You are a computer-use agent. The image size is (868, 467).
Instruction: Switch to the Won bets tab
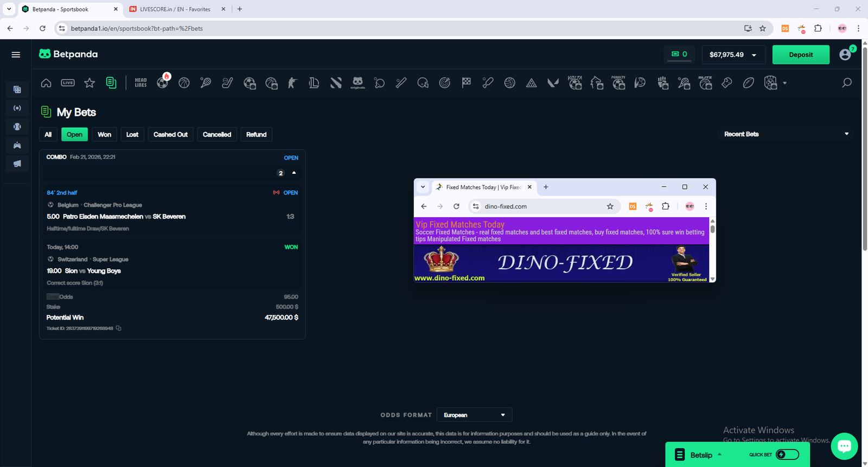click(104, 135)
